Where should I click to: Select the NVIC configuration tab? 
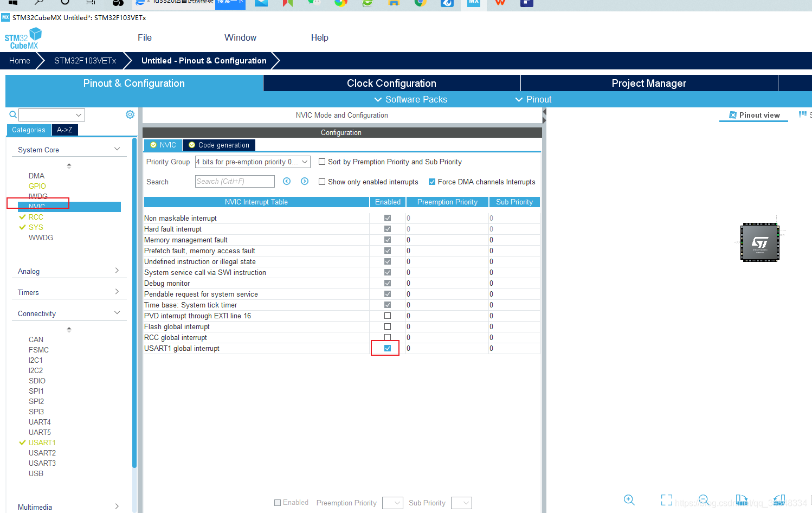click(x=163, y=145)
